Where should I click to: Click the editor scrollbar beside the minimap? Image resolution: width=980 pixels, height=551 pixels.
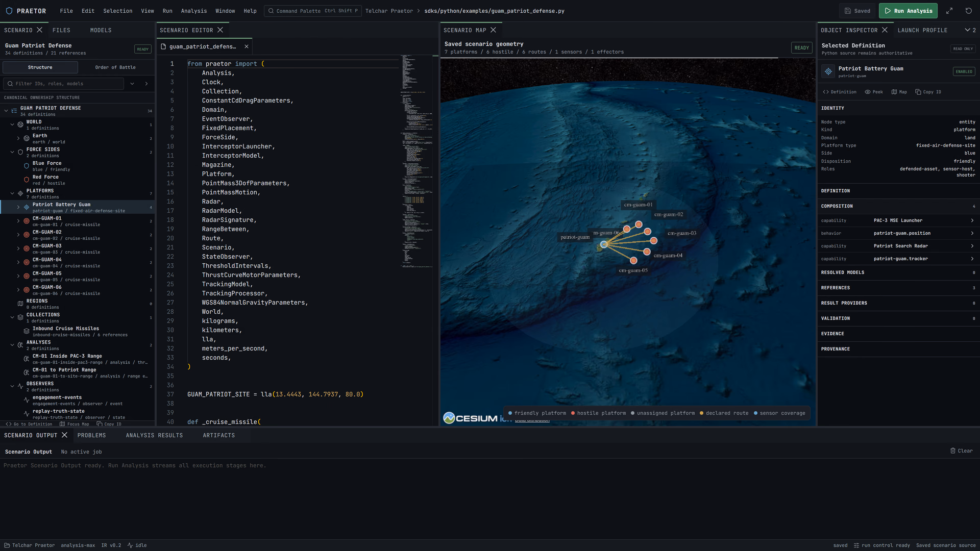435,240
